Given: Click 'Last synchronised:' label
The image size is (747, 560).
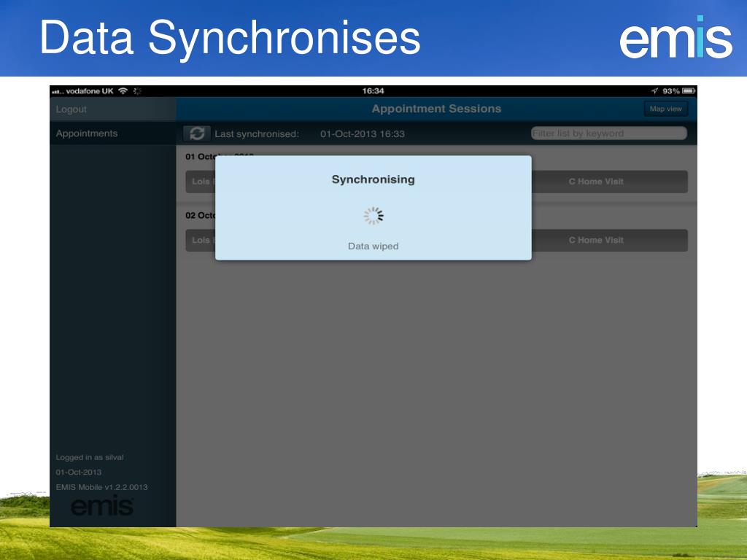Looking at the screenshot, I should (257, 134).
